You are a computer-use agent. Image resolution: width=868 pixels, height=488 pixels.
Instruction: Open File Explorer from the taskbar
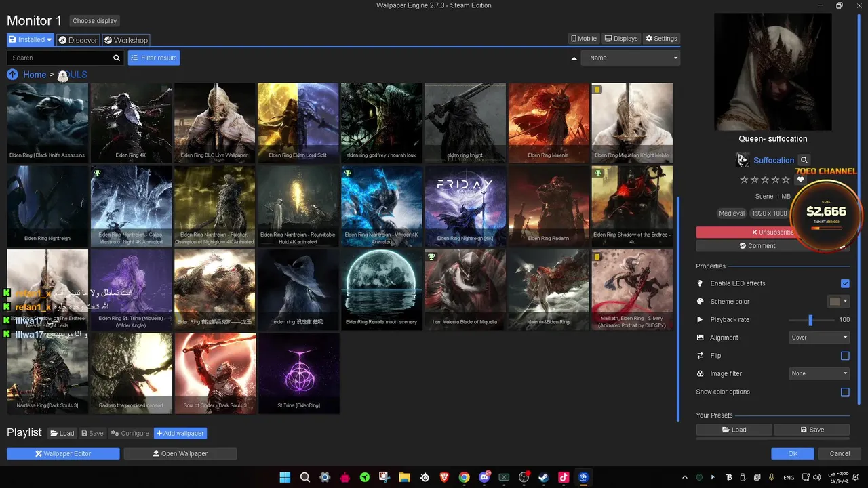[x=404, y=477]
